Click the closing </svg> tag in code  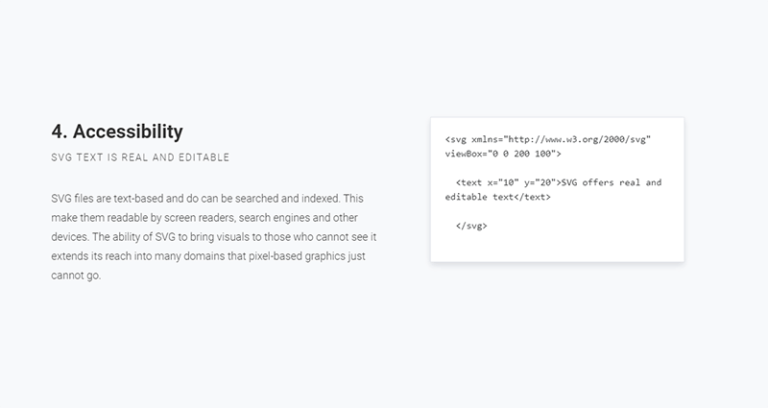pos(472,226)
